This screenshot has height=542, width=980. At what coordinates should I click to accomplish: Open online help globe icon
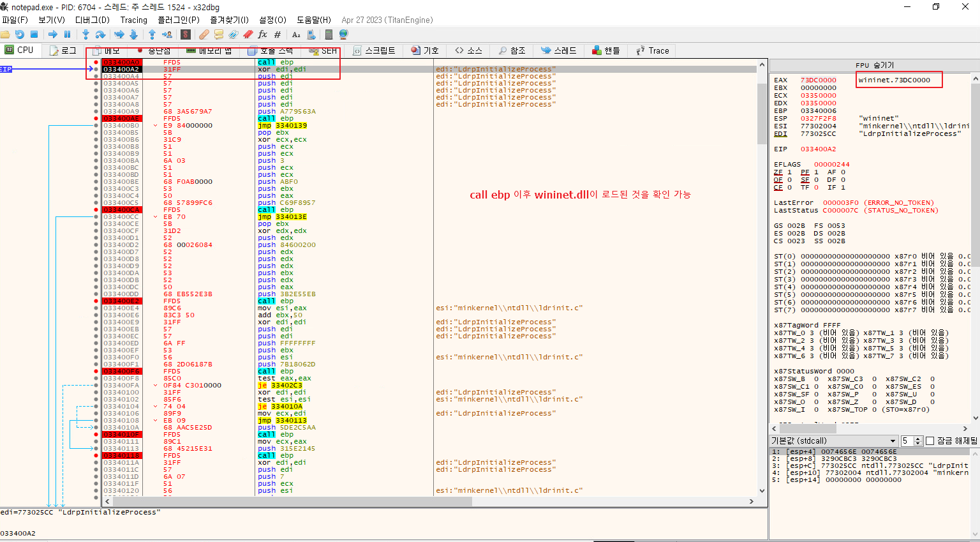[344, 34]
